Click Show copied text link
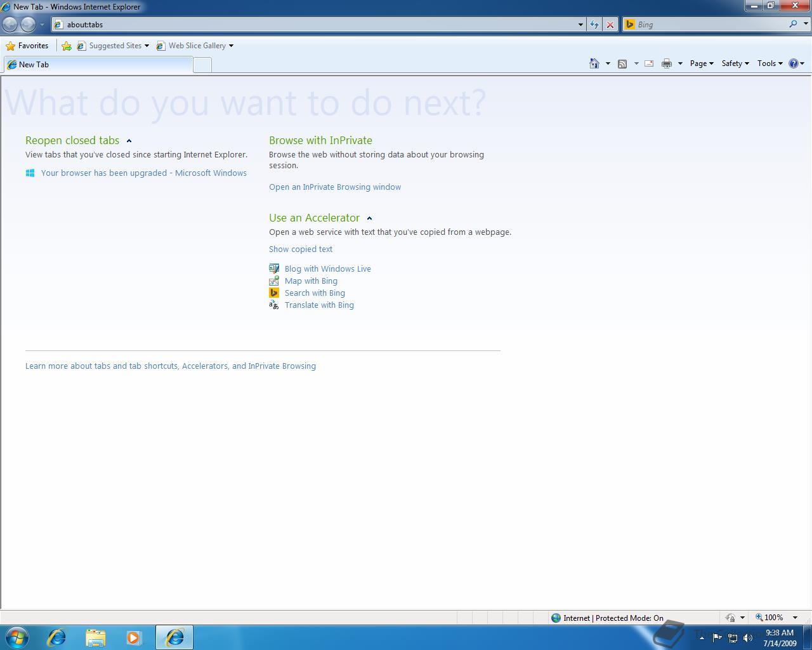Image resolution: width=812 pixels, height=650 pixels. pyautogui.click(x=301, y=249)
